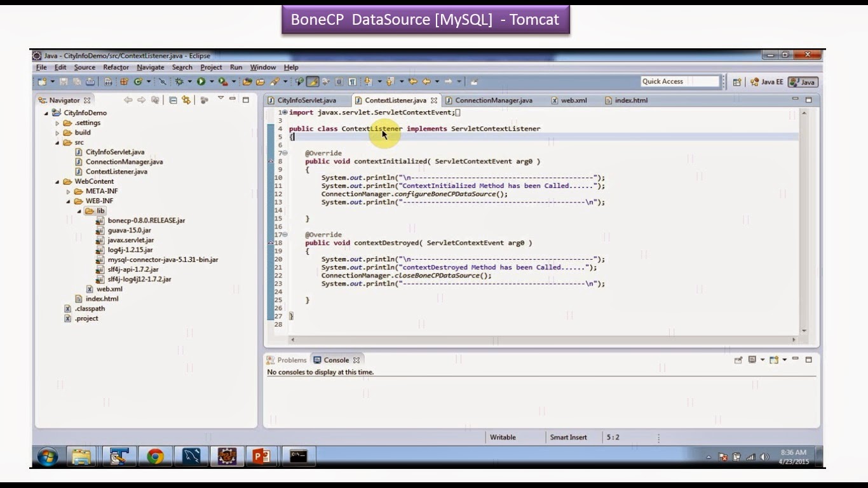The width and height of the screenshot is (868, 488).
Task: Click the New Java Package icon
Action: pyautogui.click(x=125, y=81)
